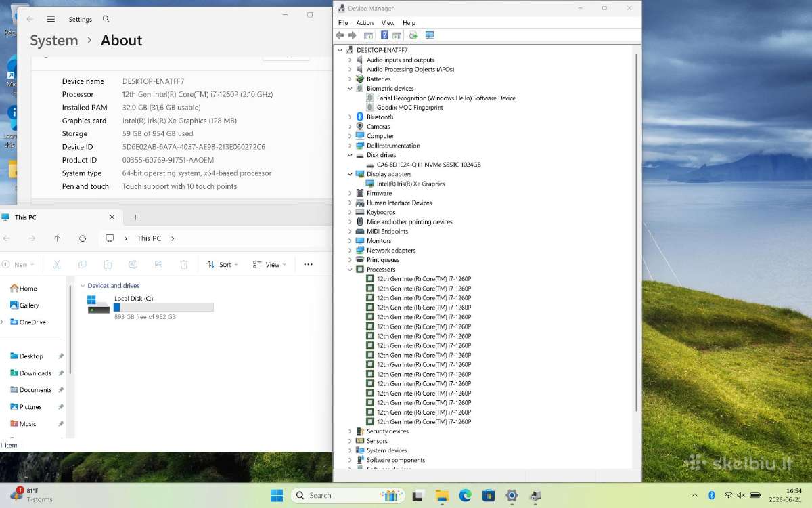The width and height of the screenshot is (812, 508).
Task: Expand Audio inputs and outputs node
Action: [x=350, y=60]
